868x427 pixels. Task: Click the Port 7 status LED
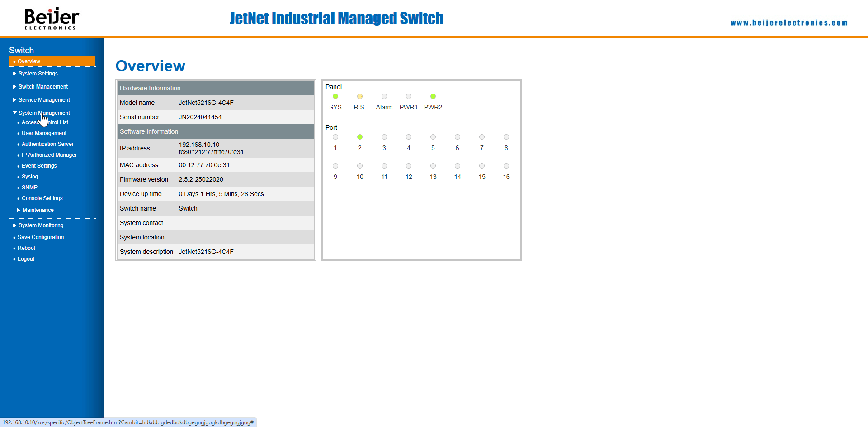click(x=482, y=137)
